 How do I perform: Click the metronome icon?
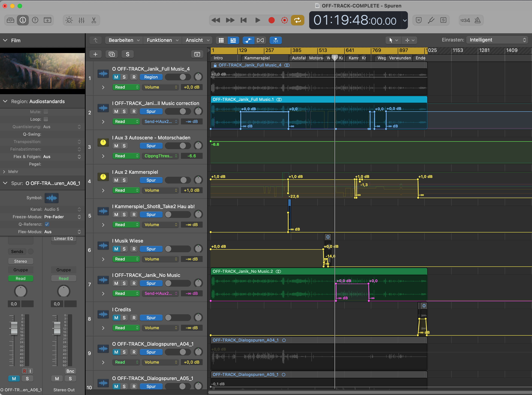[477, 20]
